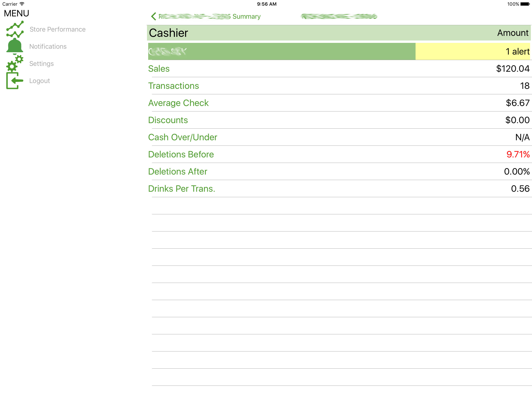Select the 0.00% deletions after value

tap(517, 172)
